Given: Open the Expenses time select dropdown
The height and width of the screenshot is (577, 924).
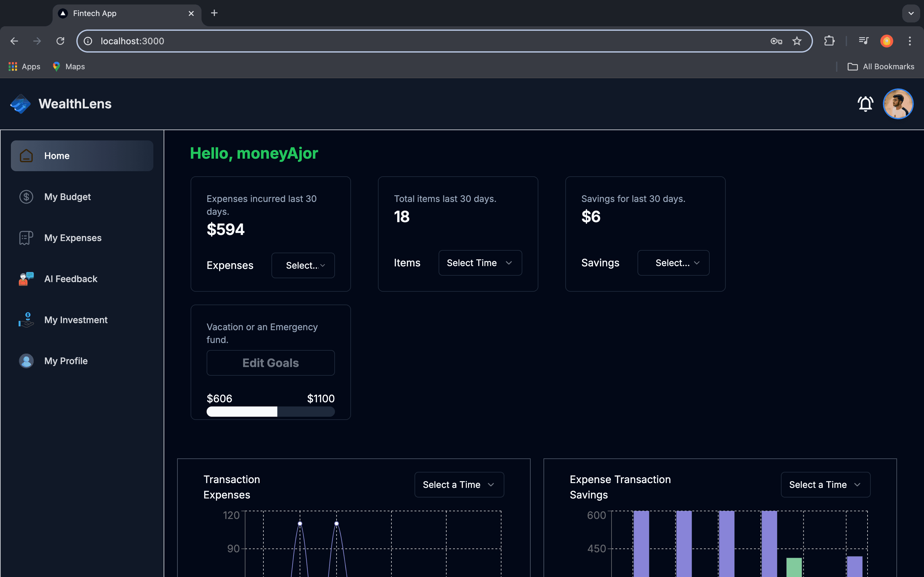Looking at the screenshot, I should (x=303, y=265).
